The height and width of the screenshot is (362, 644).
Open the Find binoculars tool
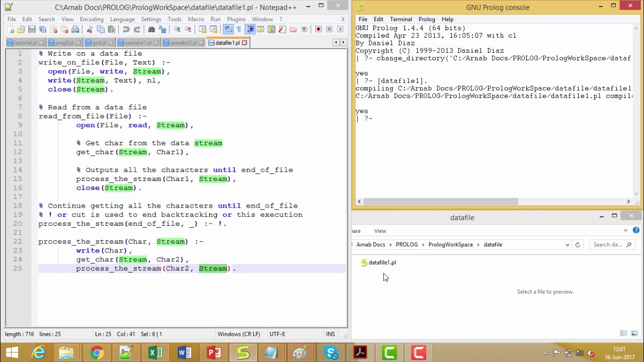point(151,30)
